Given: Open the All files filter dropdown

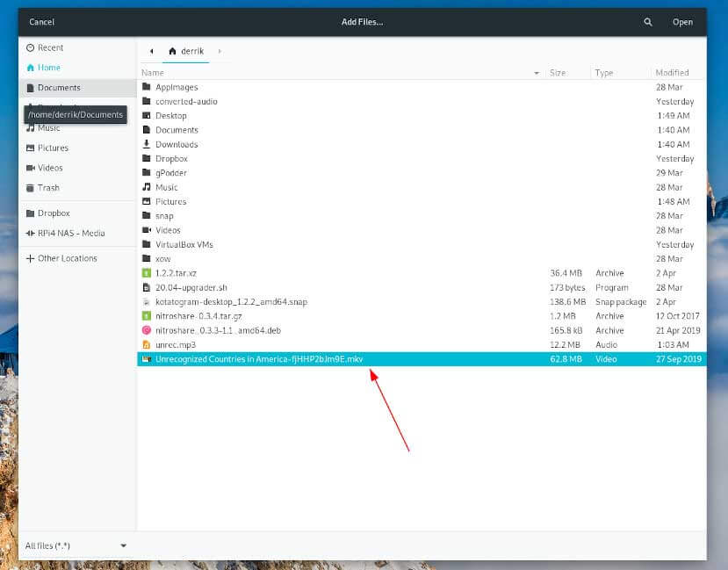Looking at the screenshot, I should point(76,545).
